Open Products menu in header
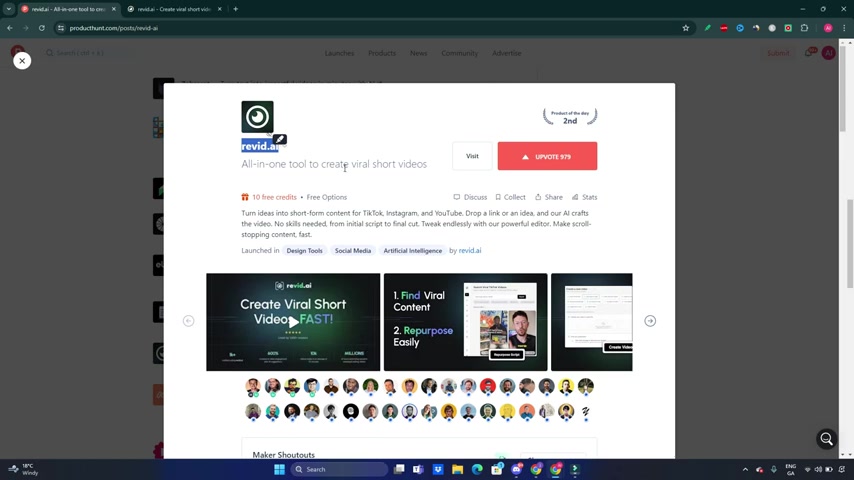Image resolution: width=854 pixels, height=480 pixels. click(x=382, y=53)
